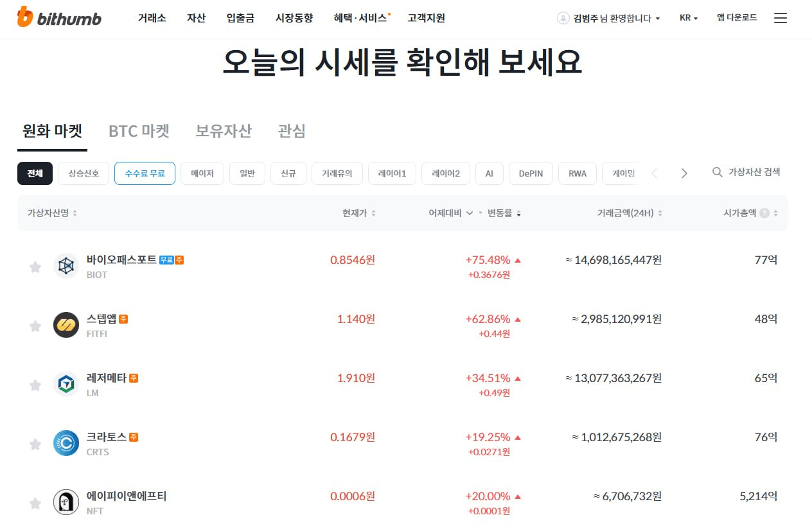Screen dimensions: 812x531
Task: Click the user profile avatar icon
Action: 563,18
